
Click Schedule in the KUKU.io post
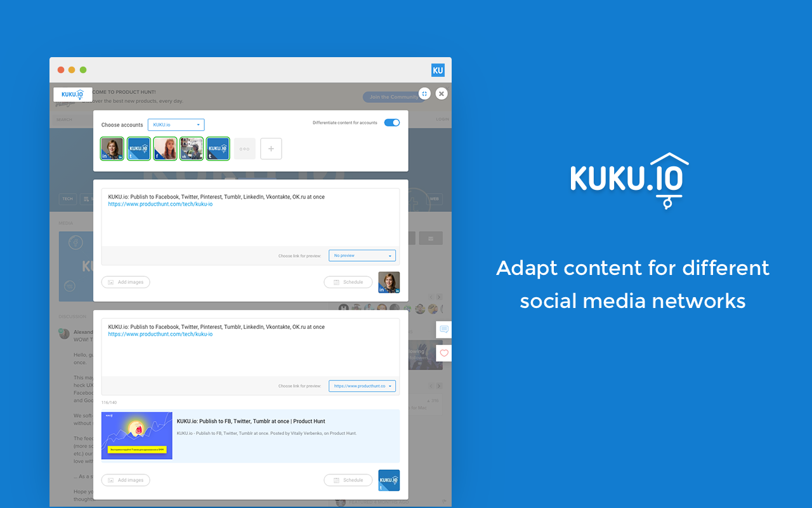(x=348, y=480)
